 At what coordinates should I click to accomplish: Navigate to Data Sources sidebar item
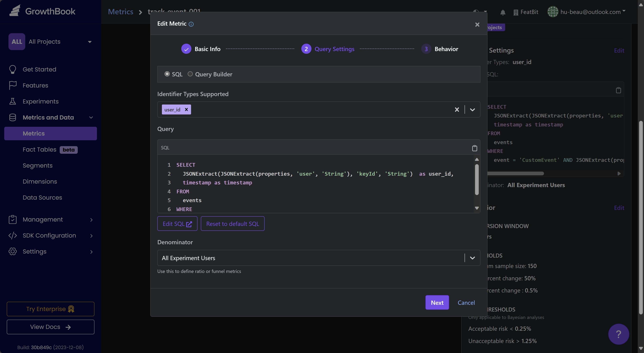pos(42,198)
